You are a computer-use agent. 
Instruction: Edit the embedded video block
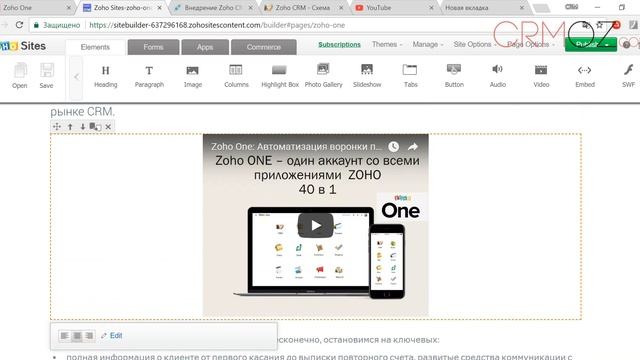coord(112,336)
